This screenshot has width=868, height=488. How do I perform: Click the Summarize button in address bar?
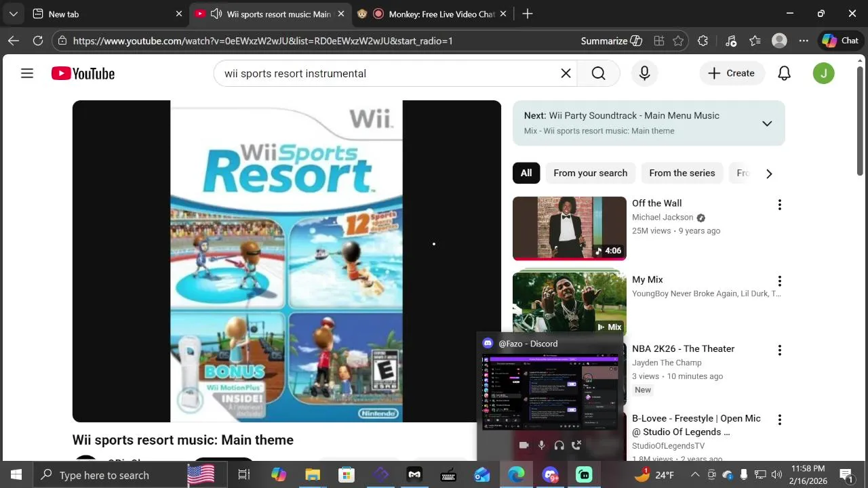[611, 41]
